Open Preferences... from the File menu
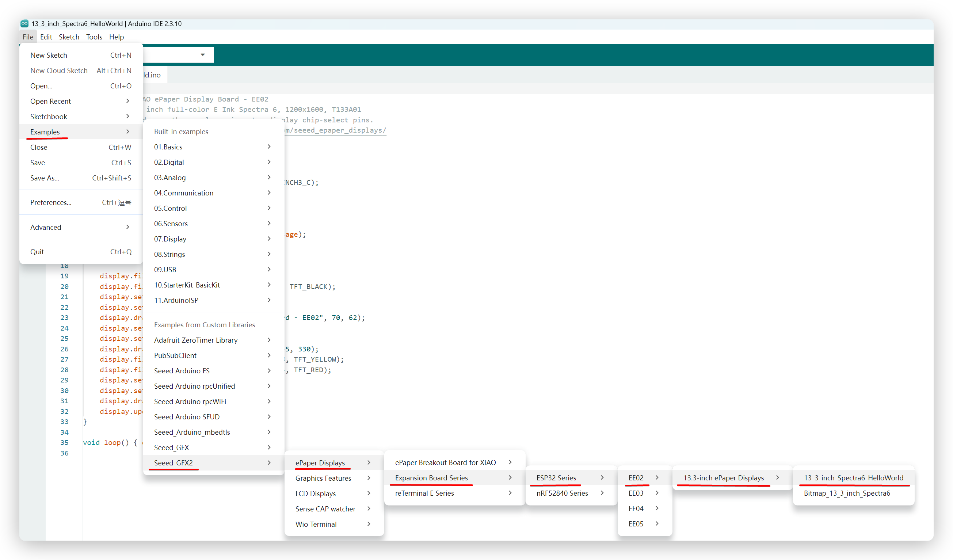 (81, 202)
